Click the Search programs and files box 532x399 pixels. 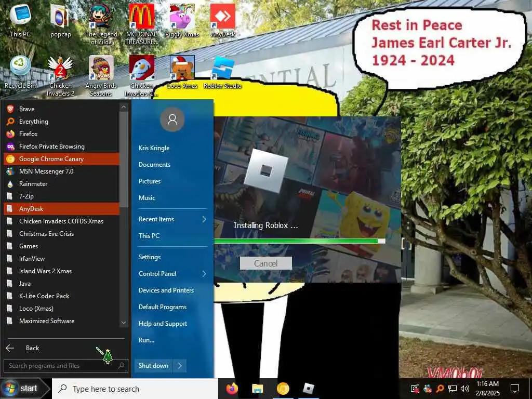(x=66, y=365)
